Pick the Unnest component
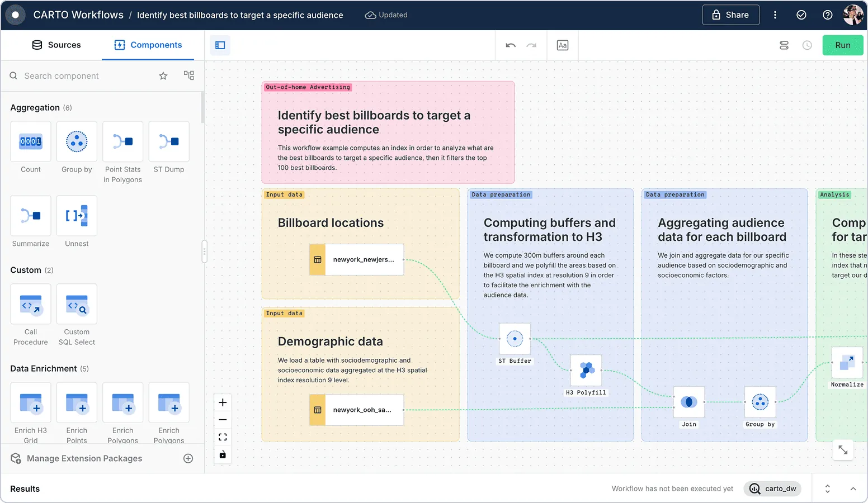 tap(77, 216)
